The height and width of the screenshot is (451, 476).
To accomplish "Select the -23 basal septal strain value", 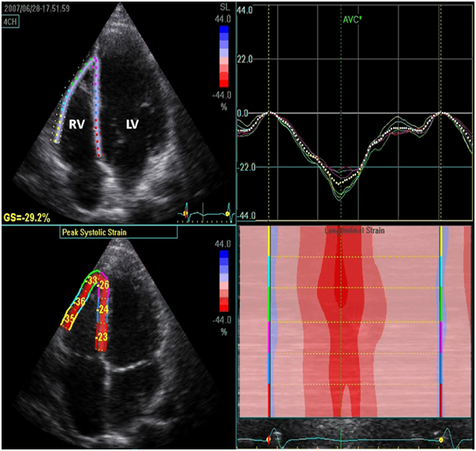I will tap(102, 337).
